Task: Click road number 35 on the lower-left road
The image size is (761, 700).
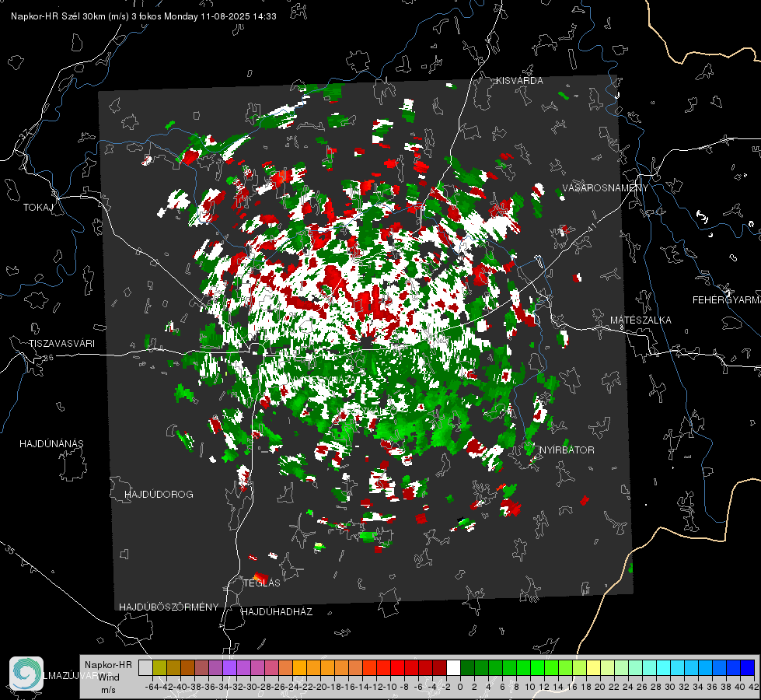Action: [10, 550]
